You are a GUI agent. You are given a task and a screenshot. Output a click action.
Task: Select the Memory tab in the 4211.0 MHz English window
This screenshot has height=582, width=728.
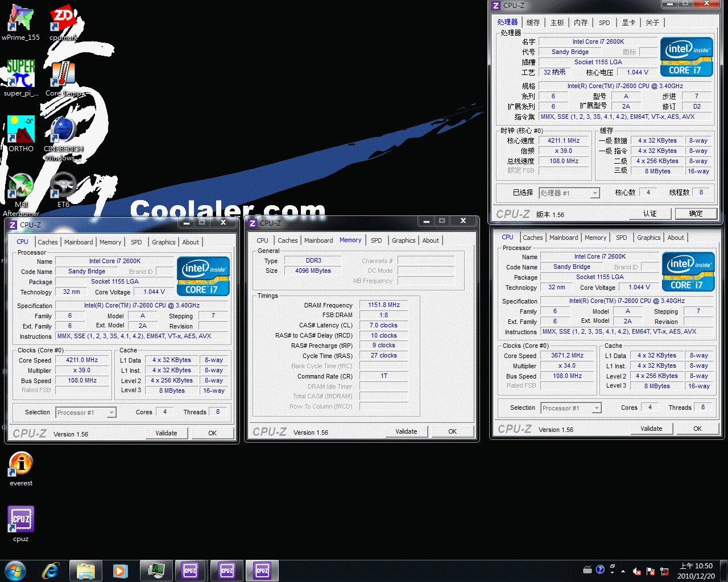[x=110, y=242]
